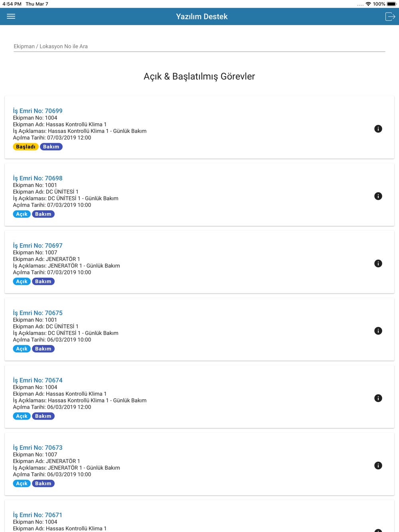The image size is (399, 532).
Task: Tap the yellow Başladı status badge
Action: click(26, 147)
